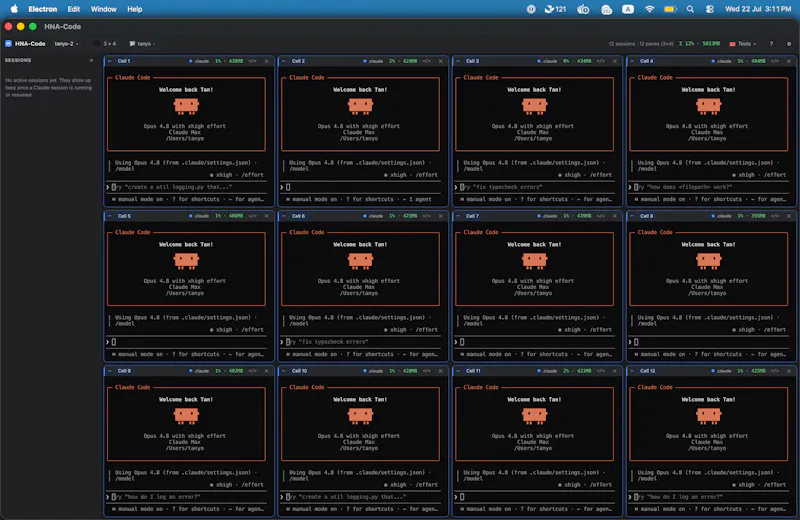The width and height of the screenshot is (800, 520).
Task: Close the Cell 6 pane
Action: coord(440,216)
